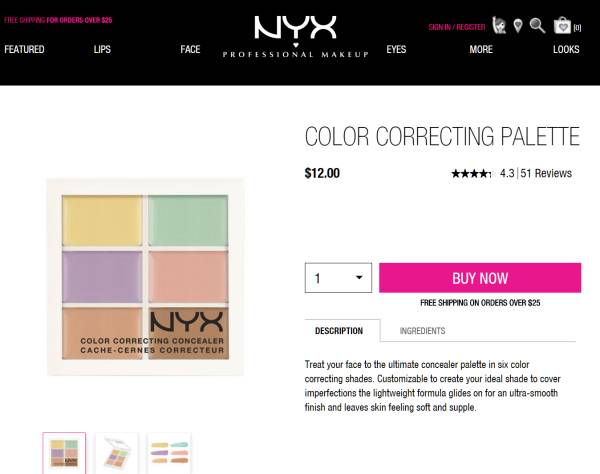Read the 51 Reviews link
The image size is (600, 474).
[546, 174]
